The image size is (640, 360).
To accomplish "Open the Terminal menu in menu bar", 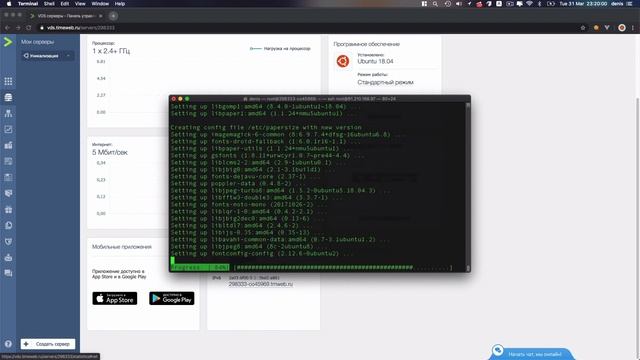I will pos(28,4).
